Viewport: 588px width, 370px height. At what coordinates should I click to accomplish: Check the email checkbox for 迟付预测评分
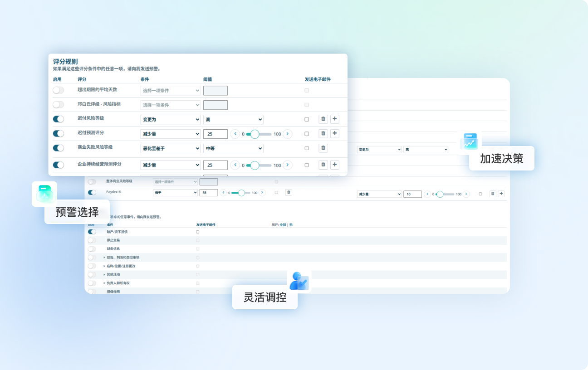click(307, 134)
